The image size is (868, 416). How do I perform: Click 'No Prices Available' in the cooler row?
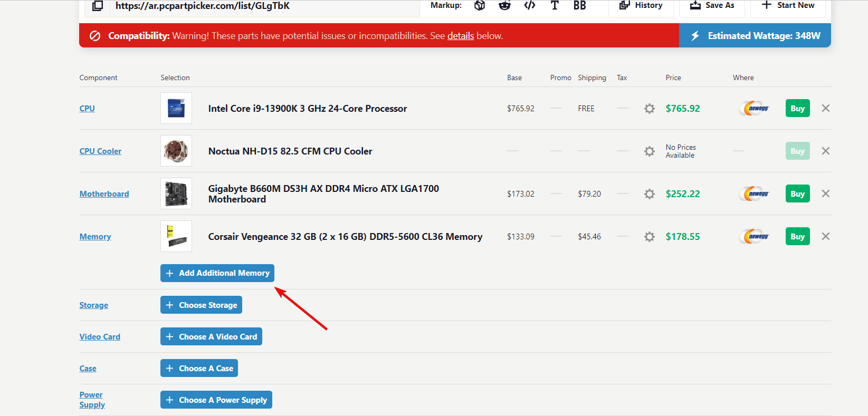pos(681,151)
